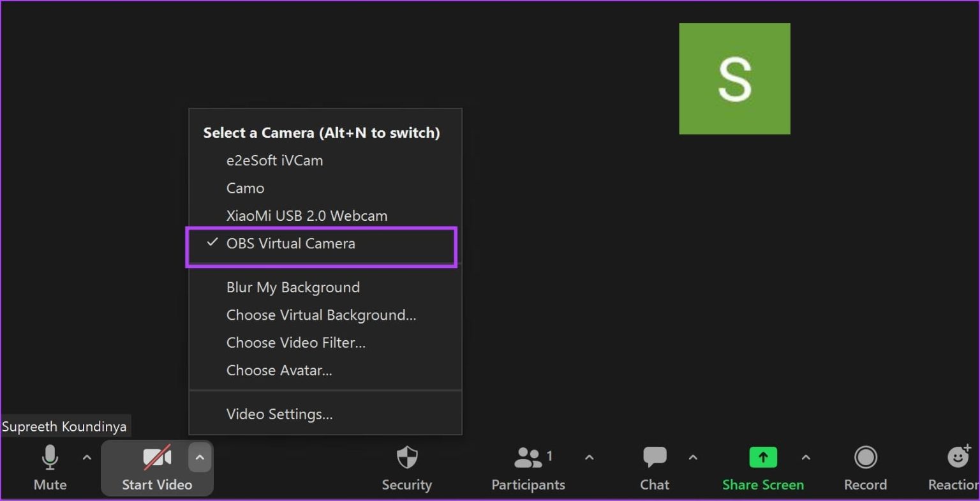
Task: Select the XiaoMi USB 2.0 Webcam
Action: click(x=307, y=216)
